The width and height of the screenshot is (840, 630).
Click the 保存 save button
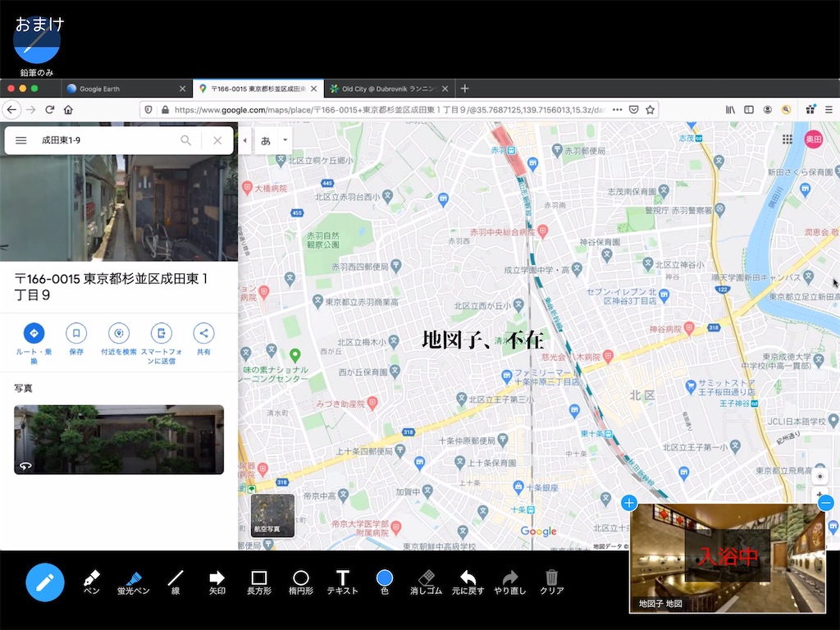pos(76,339)
